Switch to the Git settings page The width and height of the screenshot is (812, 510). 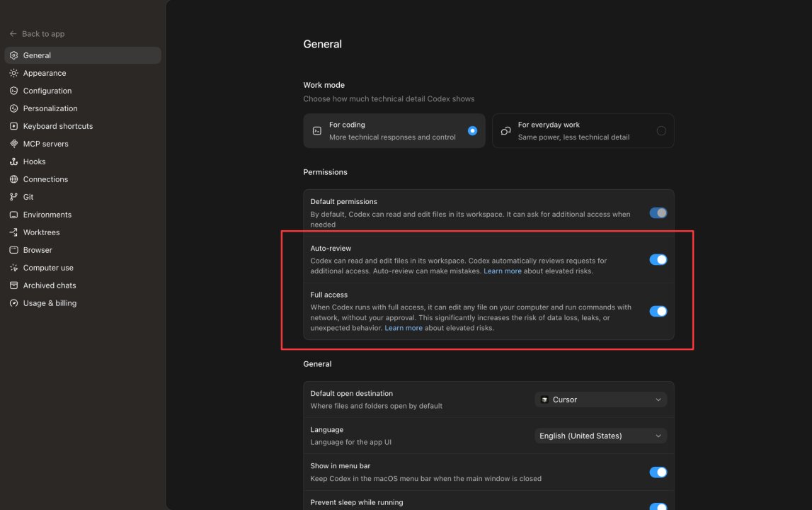[83, 197]
